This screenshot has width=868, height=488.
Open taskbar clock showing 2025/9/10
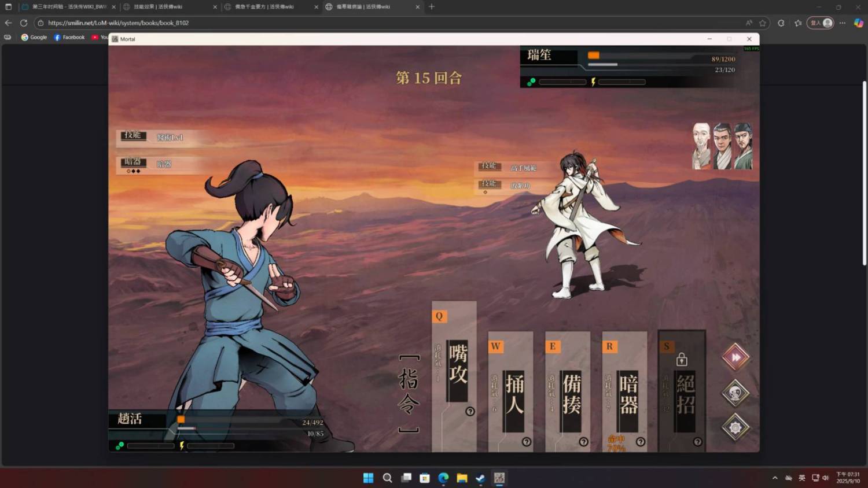[848, 478]
